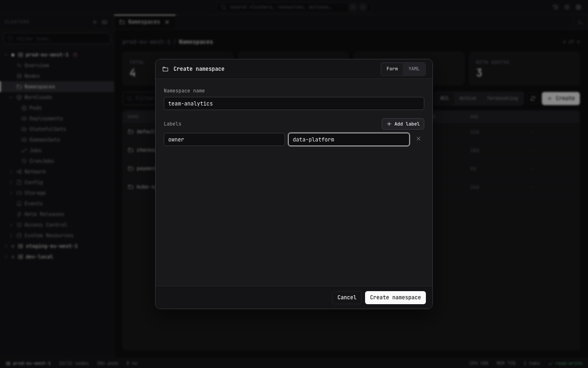Image resolution: width=588 pixels, height=368 pixels.
Task: Select the dev-local cluster name
Action: [40, 257]
